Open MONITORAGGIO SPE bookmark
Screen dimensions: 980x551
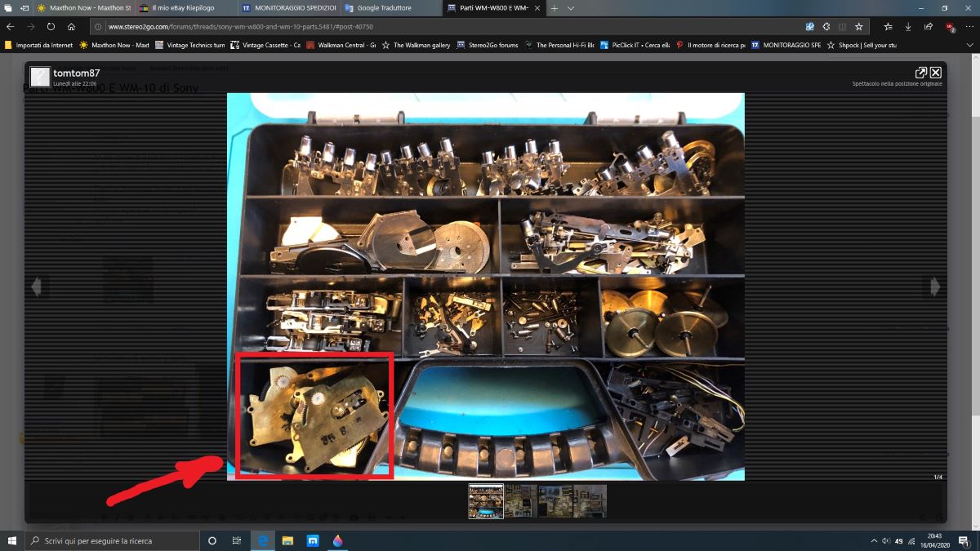(786, 45)
